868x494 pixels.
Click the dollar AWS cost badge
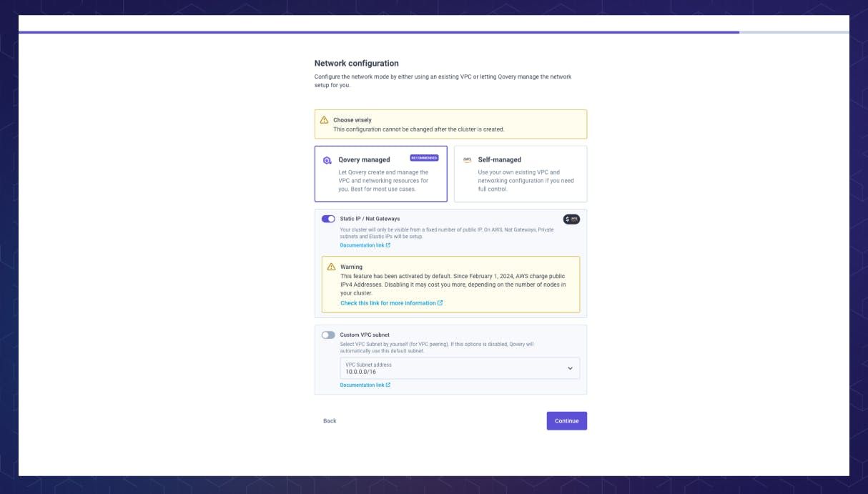click(573, 218)
